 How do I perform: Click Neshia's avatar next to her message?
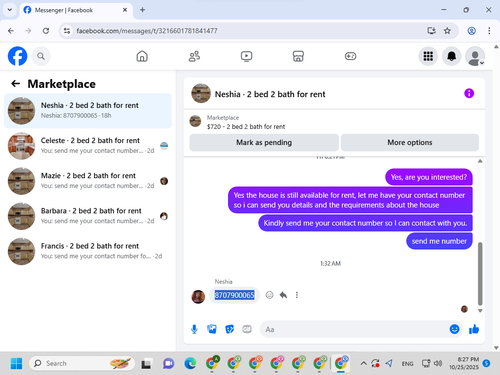pyautogui.click(x=198, y=296)
